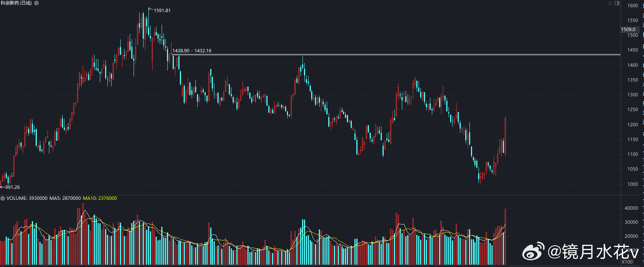The width and height of the screenshot is (644, 267).
Task: Select the gray horizontal resistance line
Action: click(396, 55)
